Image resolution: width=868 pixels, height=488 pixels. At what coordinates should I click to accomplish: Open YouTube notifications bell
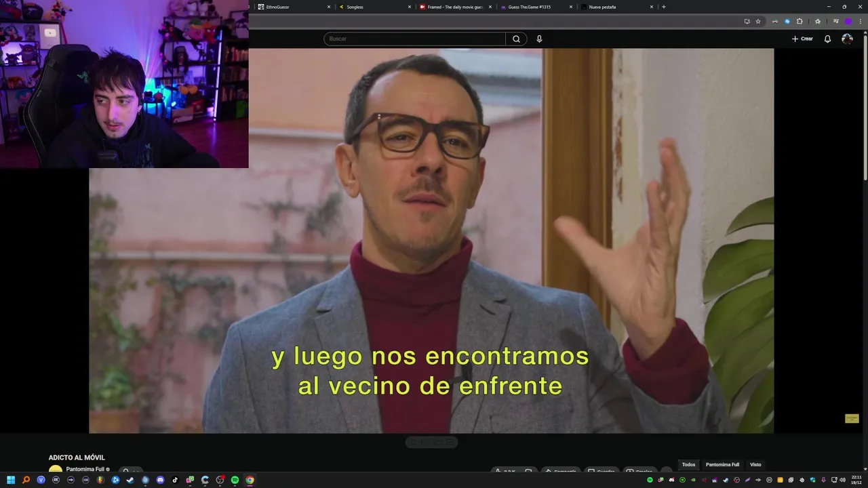(x=827, y=39)
